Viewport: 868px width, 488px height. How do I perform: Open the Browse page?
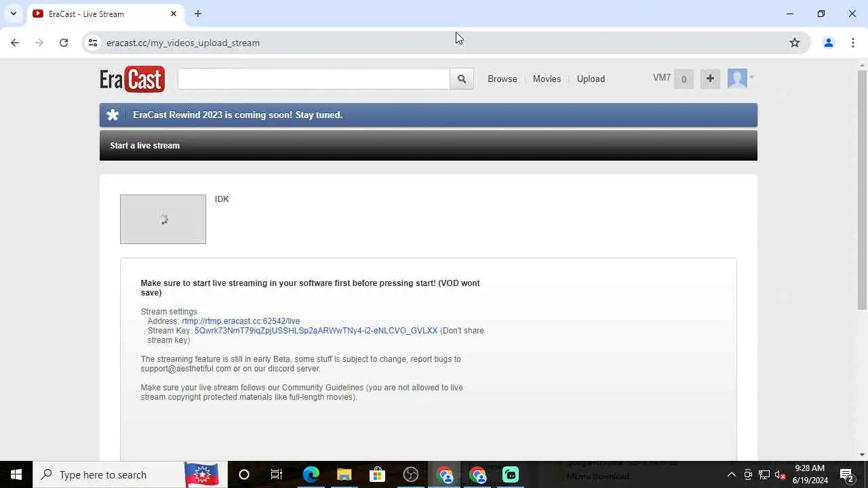pos(502,79)
